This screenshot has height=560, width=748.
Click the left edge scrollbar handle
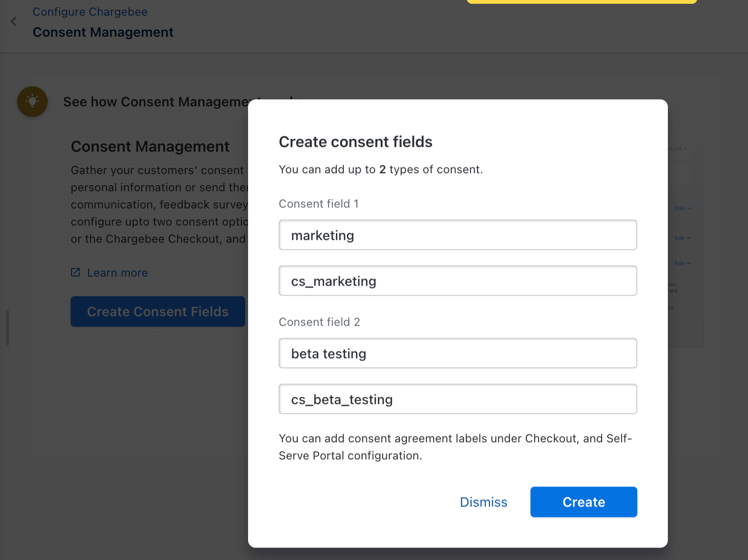[x=8, y=327]
